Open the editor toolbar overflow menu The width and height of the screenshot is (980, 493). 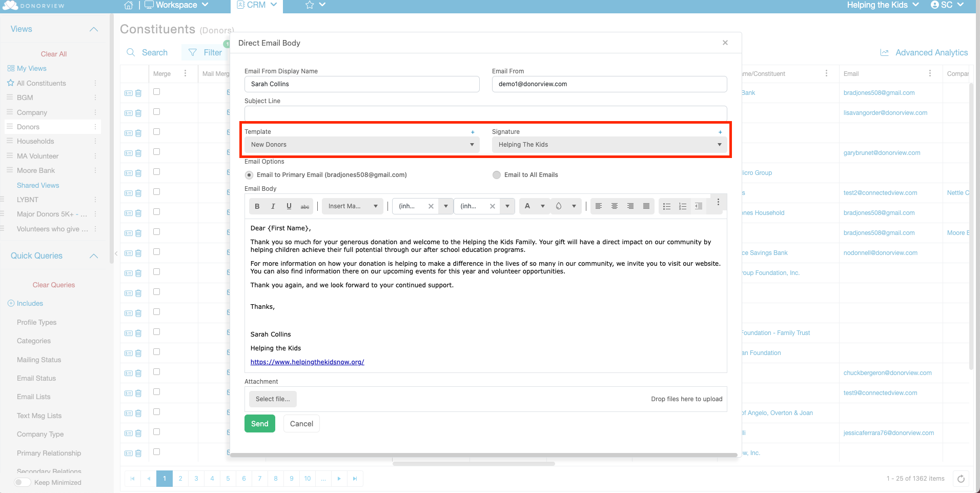(x=718, y=202)
